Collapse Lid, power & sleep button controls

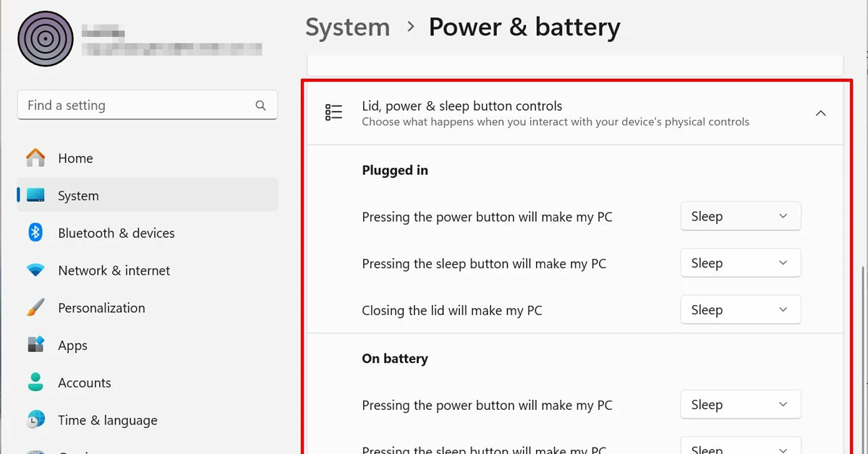pyautogui.click(x=820, y=113)
